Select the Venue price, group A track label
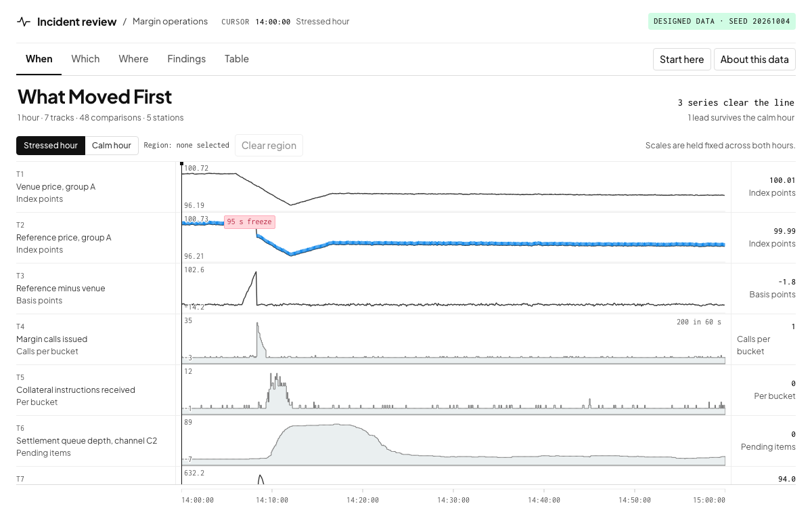The width and height of the screenshot is (812, 508). click(x=55, y=186)
